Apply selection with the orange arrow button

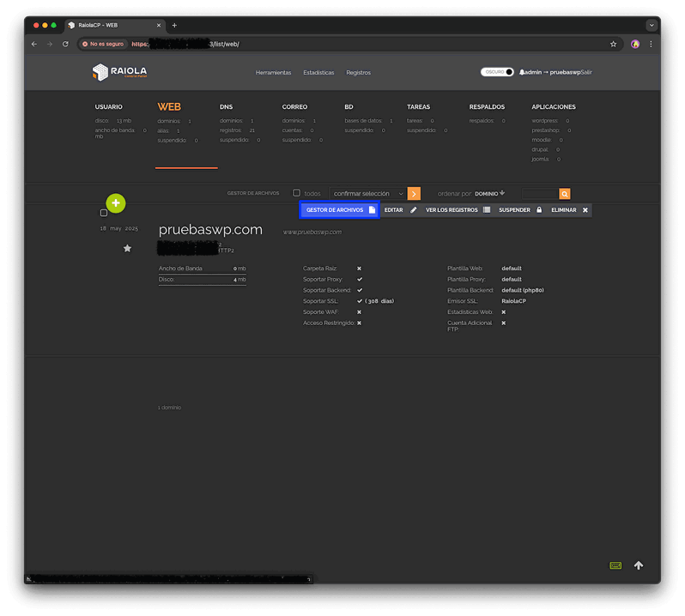point(414,193)
